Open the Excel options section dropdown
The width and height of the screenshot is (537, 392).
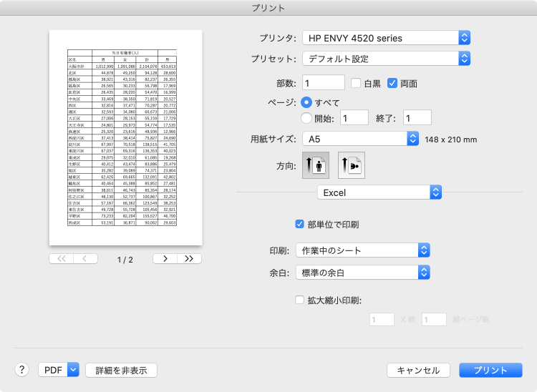(x=379, y=192)
